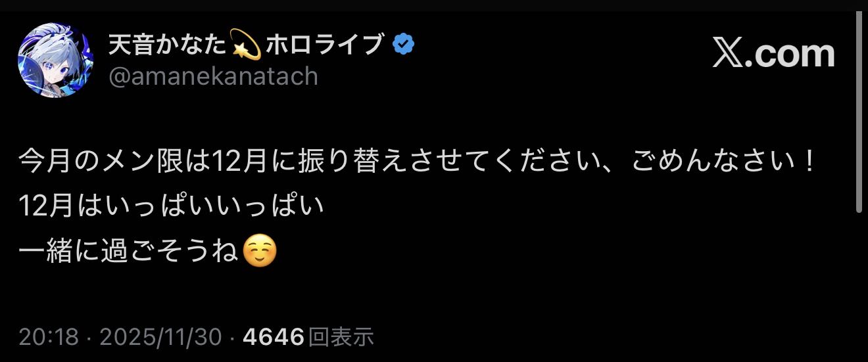Click the X logo glyph at top right
The height and width of the screenshot is (362, 868).
pyautogui.click(x=729, y=54)
